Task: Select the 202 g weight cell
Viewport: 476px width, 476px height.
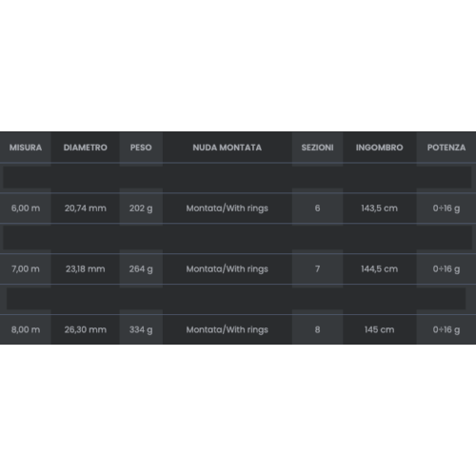Action: [141, 208]
